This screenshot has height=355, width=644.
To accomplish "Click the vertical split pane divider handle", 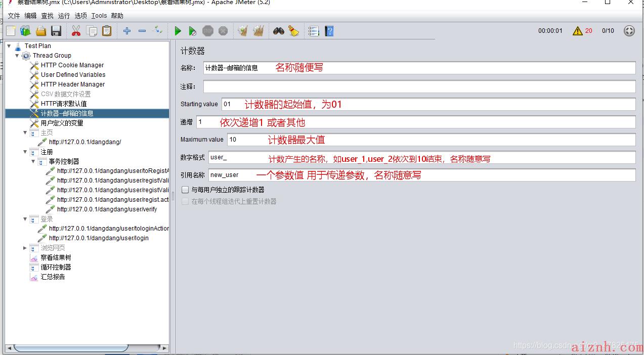I will point(173,196).
